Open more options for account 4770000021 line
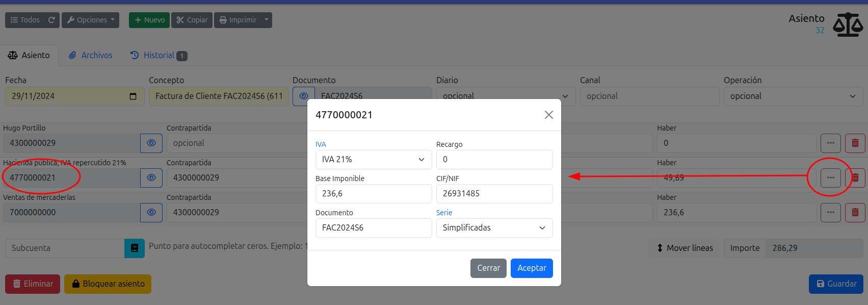The image size is (868, 305). [830, 177]
